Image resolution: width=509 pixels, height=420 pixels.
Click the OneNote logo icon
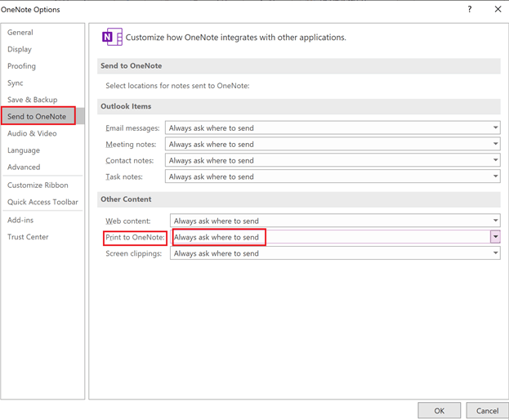click(x=112, y=37)
